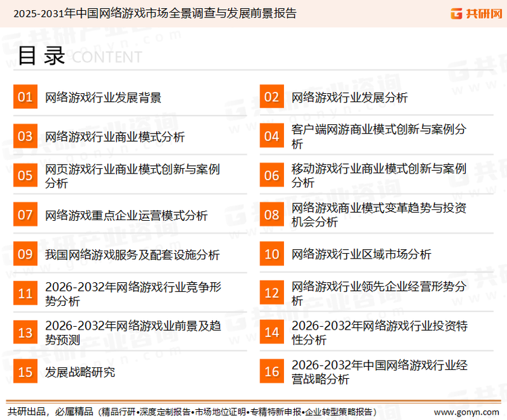Select chapter title 2026-2032年网络游戏行业投资特性分析

tap(380, 333)
